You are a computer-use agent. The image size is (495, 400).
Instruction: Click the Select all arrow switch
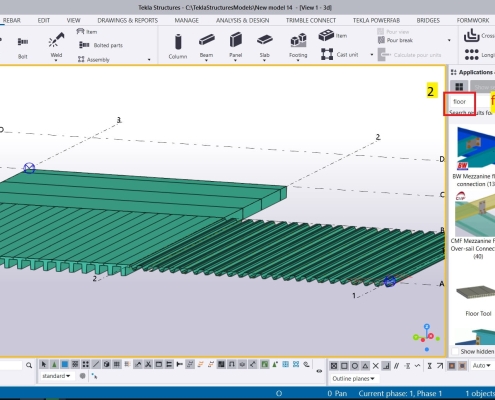(x=44, y=365)
